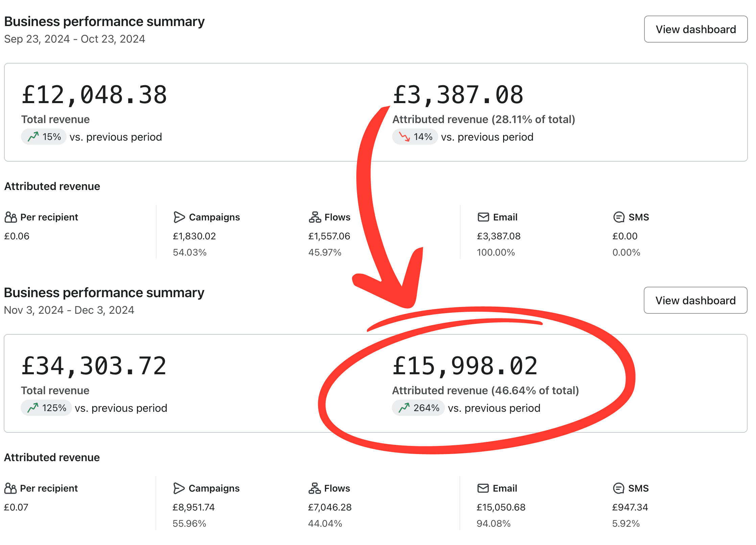Click the Campaigns icon in the bottom summary
This screenshot has width=756, height=545.
(x=179, y=488)
